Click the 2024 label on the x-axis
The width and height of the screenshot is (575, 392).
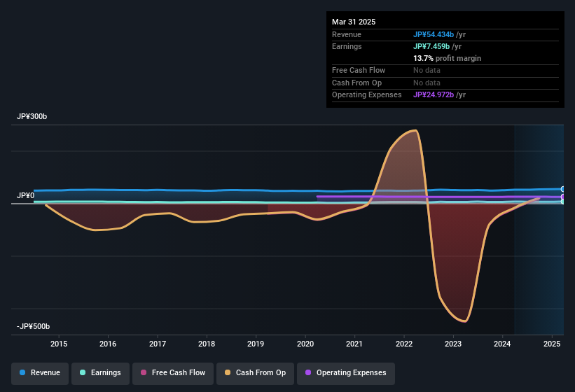(x=502, y=344)
